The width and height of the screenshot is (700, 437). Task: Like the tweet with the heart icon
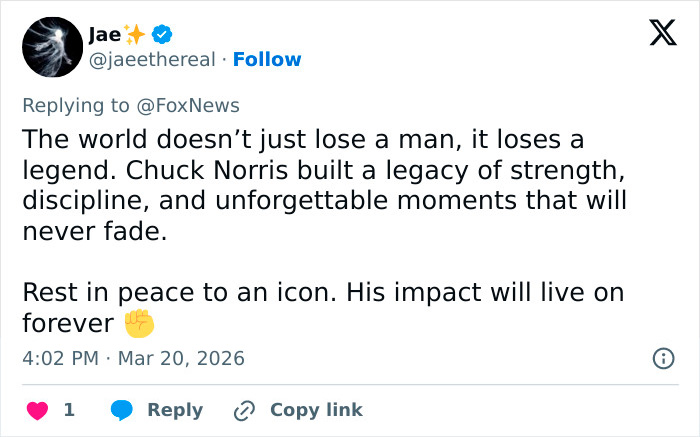tap(37, 410)
